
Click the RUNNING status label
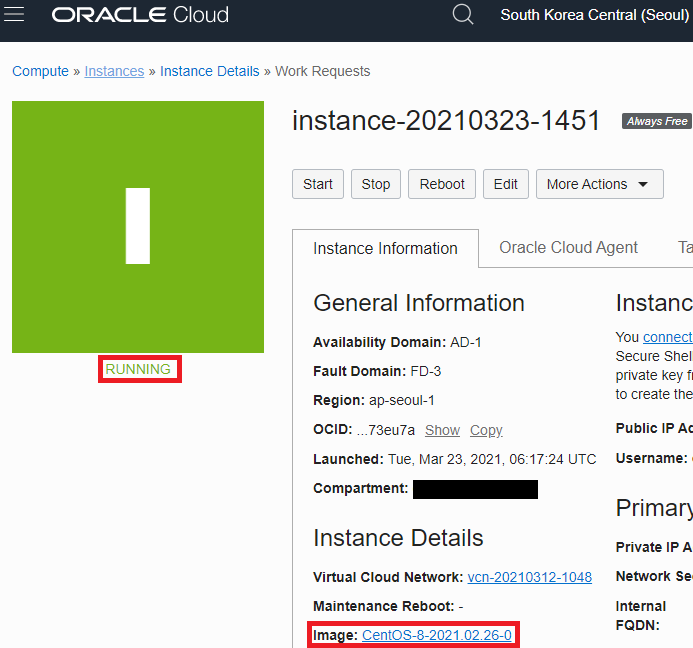(138, 369)
